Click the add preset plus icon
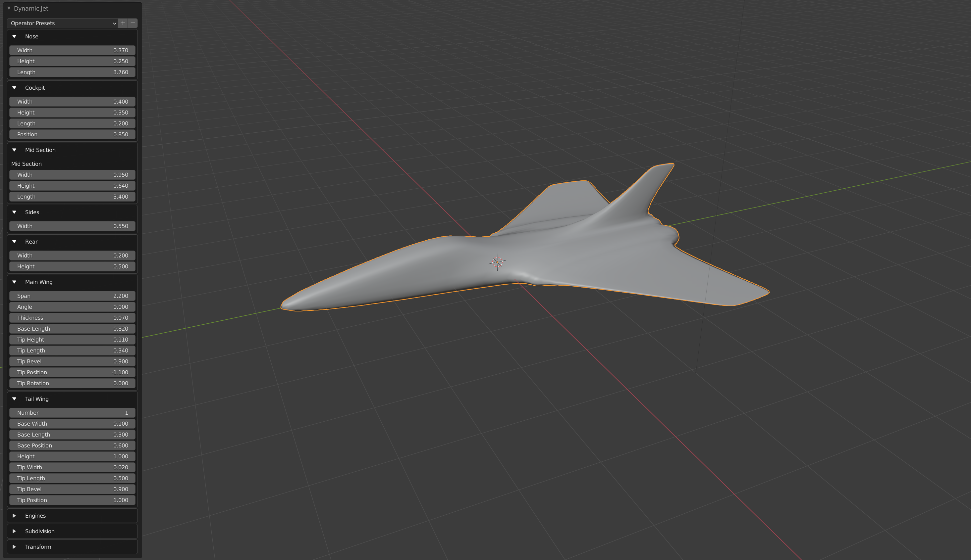Screen dimensions: 971x560 pyautogui.click(x=123, y=23)
